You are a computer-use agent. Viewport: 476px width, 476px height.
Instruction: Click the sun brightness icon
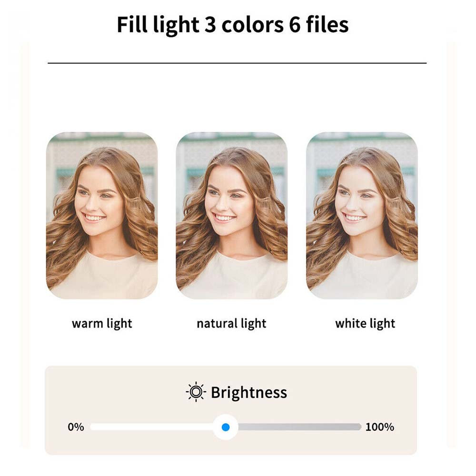(196, 392)
